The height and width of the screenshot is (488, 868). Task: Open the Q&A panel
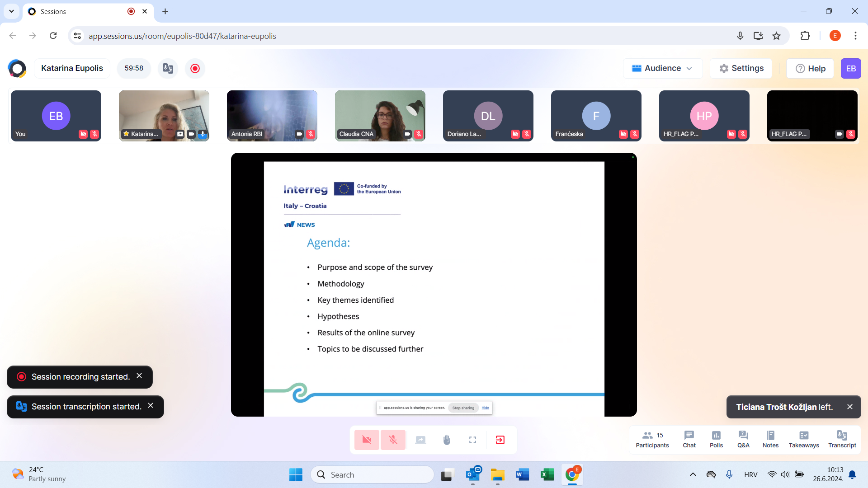[743, 439]
